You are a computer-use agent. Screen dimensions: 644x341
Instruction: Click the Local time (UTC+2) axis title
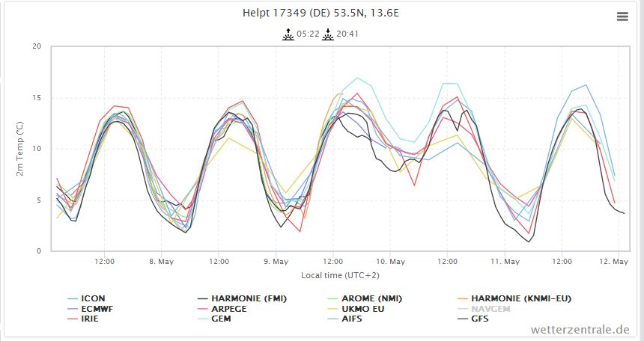pos(340,275)
